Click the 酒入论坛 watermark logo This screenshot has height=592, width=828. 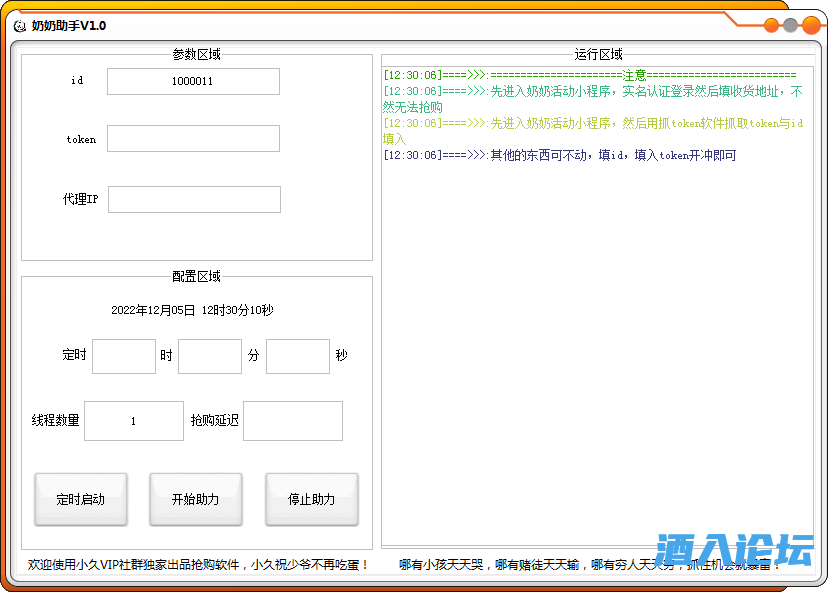734,552
